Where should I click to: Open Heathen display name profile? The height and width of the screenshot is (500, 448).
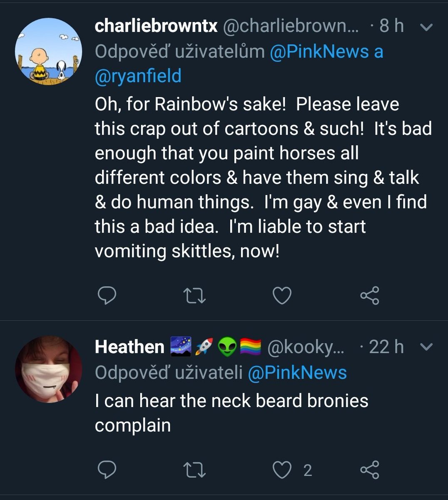coord(129,347)
